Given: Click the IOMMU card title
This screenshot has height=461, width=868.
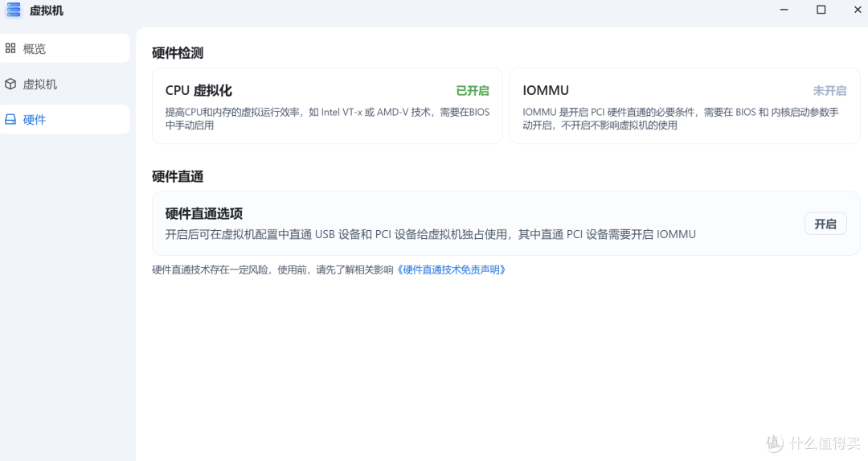Looking at the screenshot, I should pos(545,90).
